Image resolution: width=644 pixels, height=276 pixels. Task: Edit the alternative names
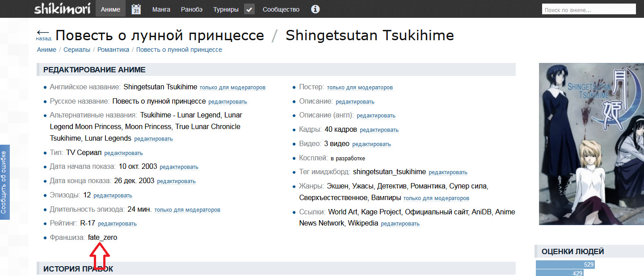click(x=153, y=139)
